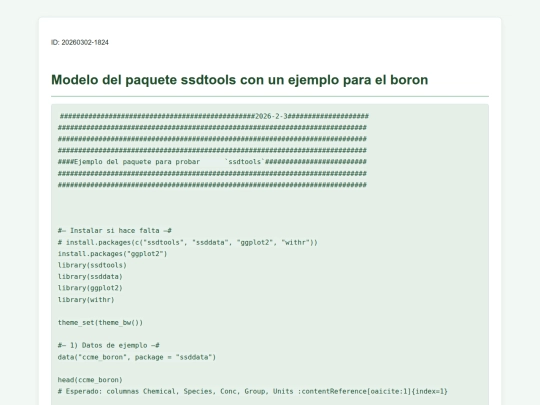Click the install.packages("ggplot2") line
The width and height of the screenshot is (540, 405).
pyautogui.click(x=112, y=254)
